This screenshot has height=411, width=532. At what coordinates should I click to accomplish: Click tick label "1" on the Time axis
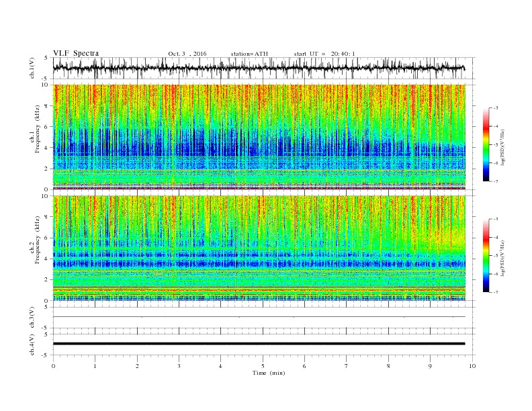click(95, 366)
